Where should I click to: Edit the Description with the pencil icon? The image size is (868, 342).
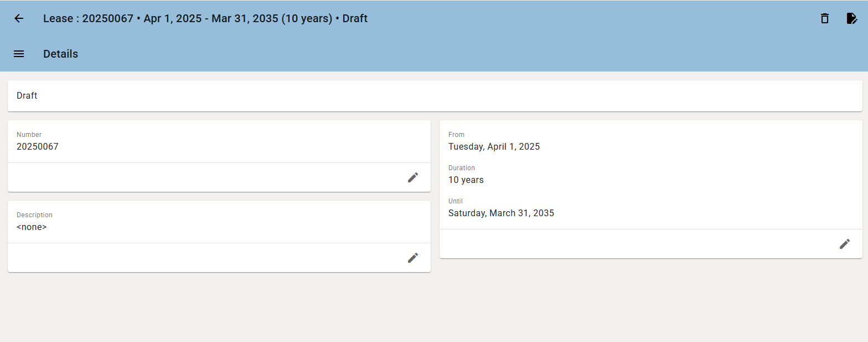pyautogui.click(x=413, y=258)
